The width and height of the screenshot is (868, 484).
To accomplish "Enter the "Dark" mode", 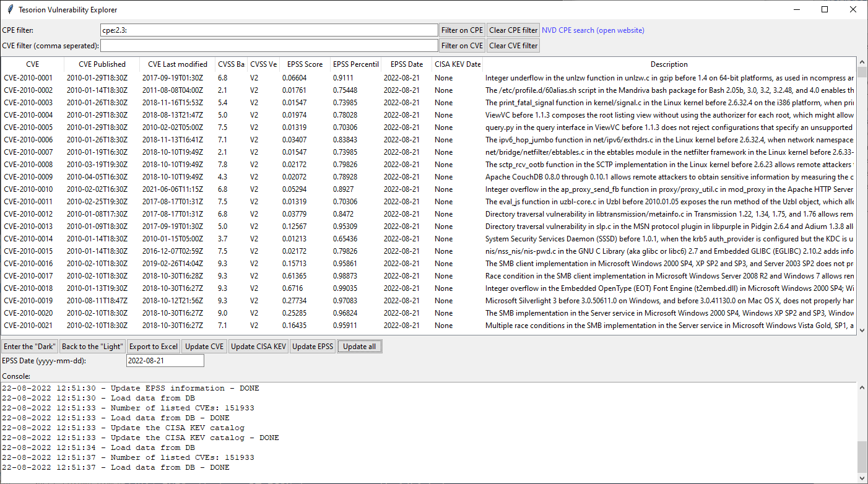I will [x=29, y=346].
